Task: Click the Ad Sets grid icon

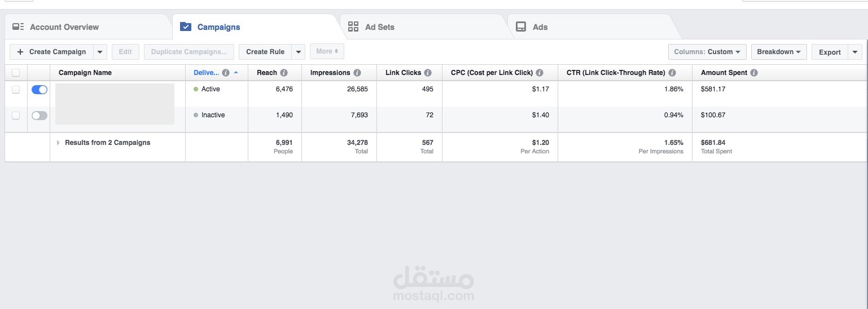Action: 353,27
